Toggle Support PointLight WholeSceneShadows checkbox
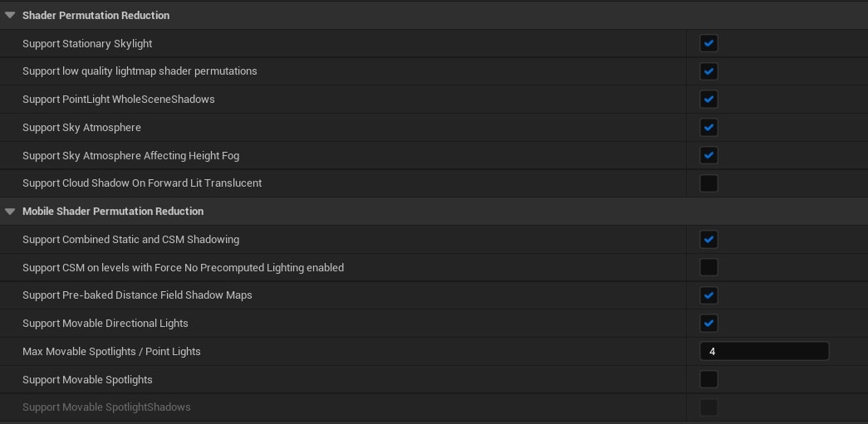This screenshot has width=868, height=424. pos(709,100)
